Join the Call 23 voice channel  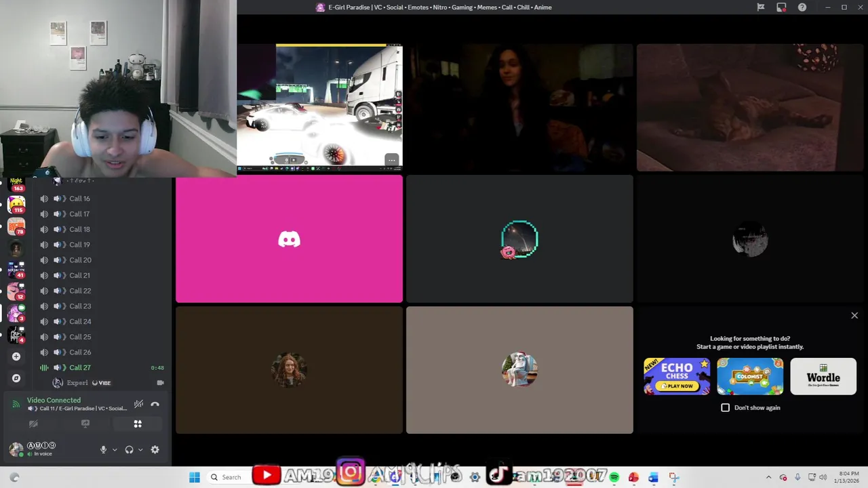pyautogui.click(x=102, y=306)
